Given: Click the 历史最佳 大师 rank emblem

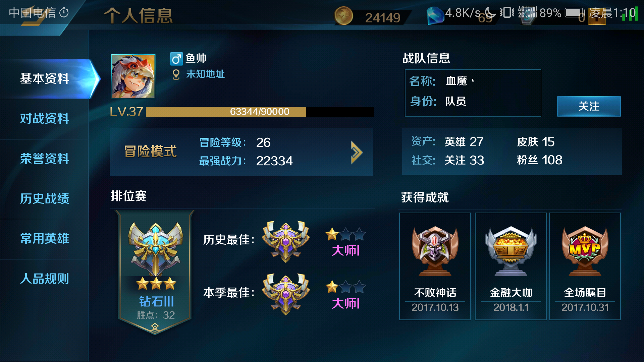Looking at the screenshot, I should [286, 241].
